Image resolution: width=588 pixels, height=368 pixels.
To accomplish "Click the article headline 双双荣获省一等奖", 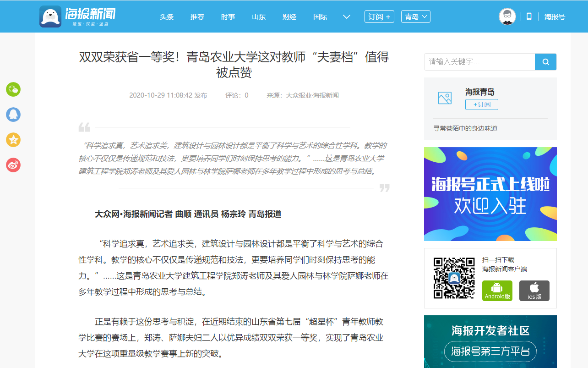I will pyautogui.click(x=234, y=65).
